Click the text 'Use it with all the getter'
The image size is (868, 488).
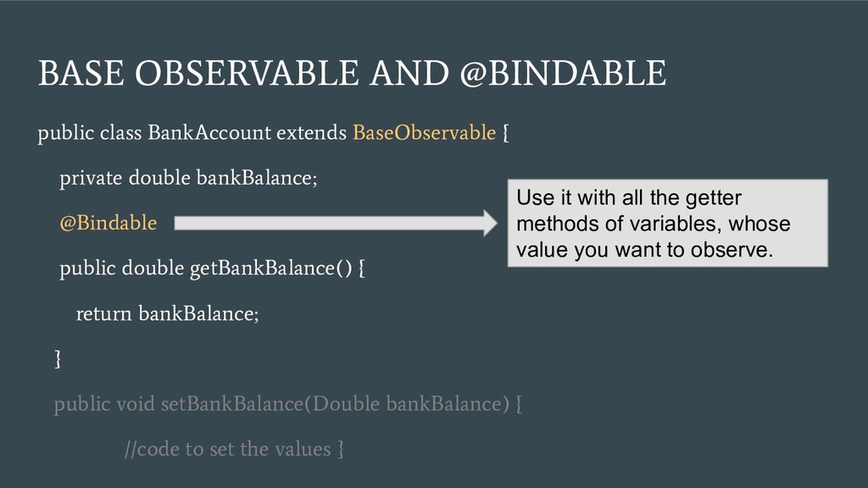click(x=629, y=197)
